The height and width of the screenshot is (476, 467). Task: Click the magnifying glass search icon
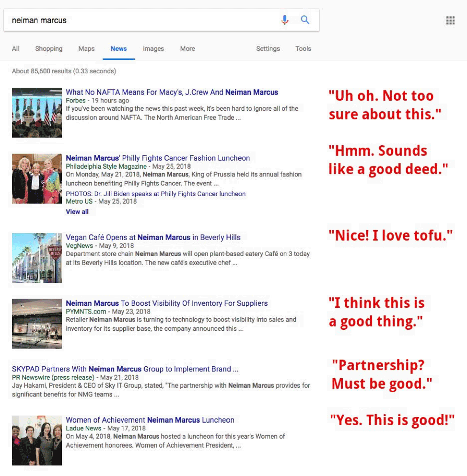(x=305, y=20)
